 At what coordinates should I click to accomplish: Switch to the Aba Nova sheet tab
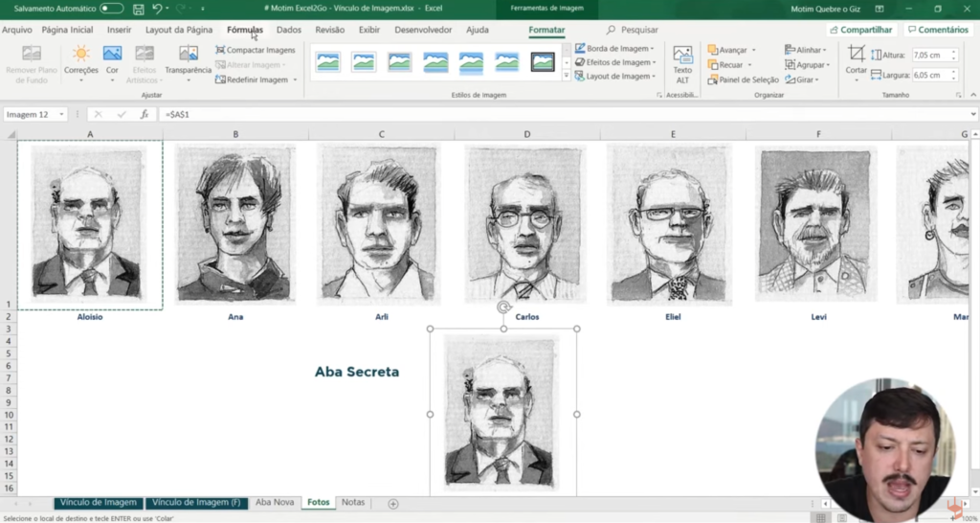point(275,502)
